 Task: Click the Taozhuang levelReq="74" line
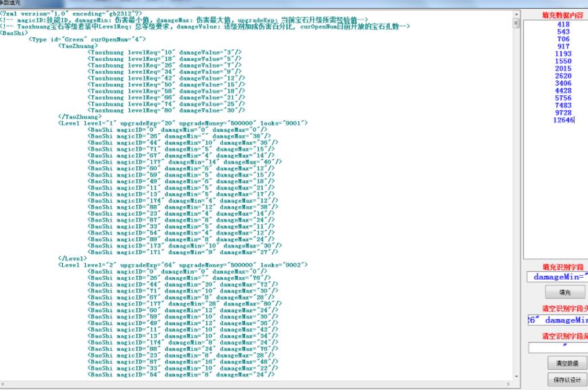(167, 104)
